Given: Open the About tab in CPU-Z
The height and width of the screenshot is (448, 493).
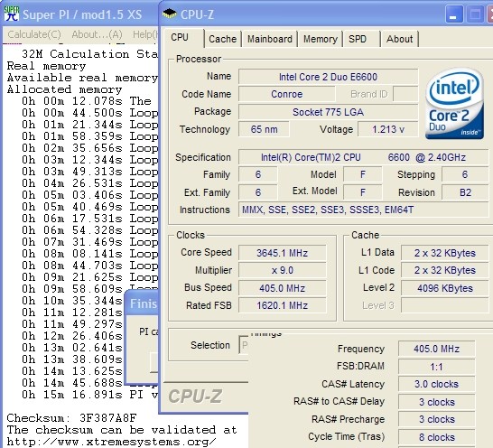Looking at the screenshot, I should click(x=399, y=39).
